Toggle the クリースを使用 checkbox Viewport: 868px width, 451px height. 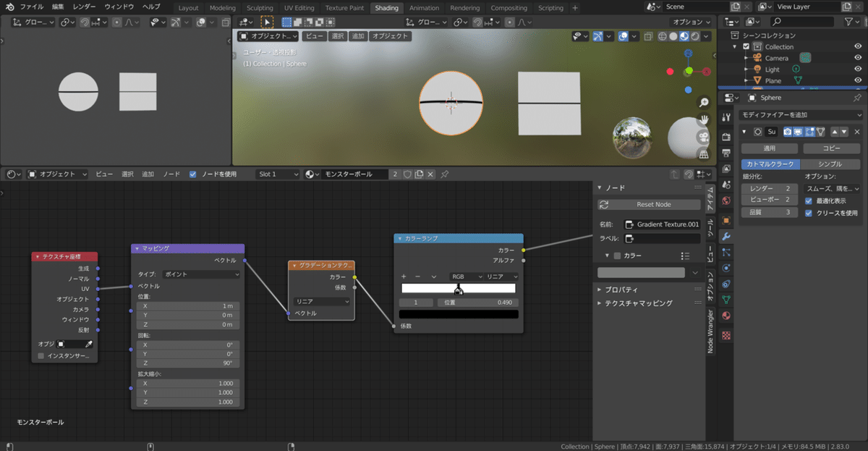tap(809, 213)
